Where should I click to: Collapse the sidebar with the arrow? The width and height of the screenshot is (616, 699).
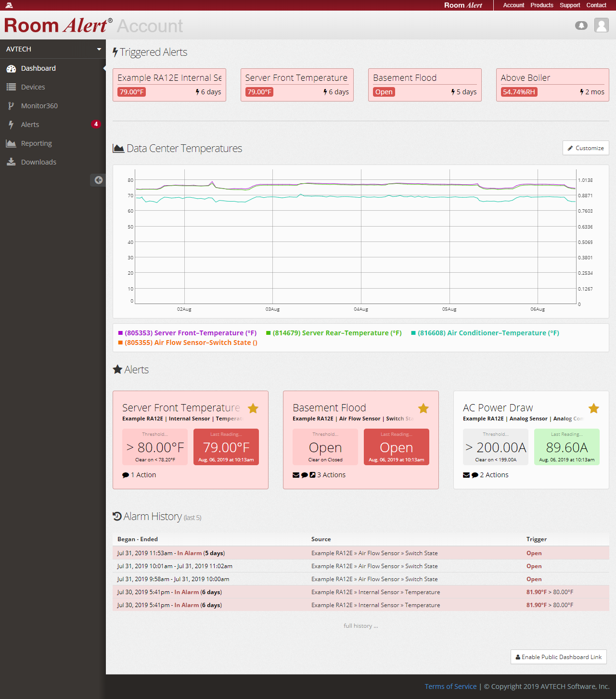coord(98,179)
